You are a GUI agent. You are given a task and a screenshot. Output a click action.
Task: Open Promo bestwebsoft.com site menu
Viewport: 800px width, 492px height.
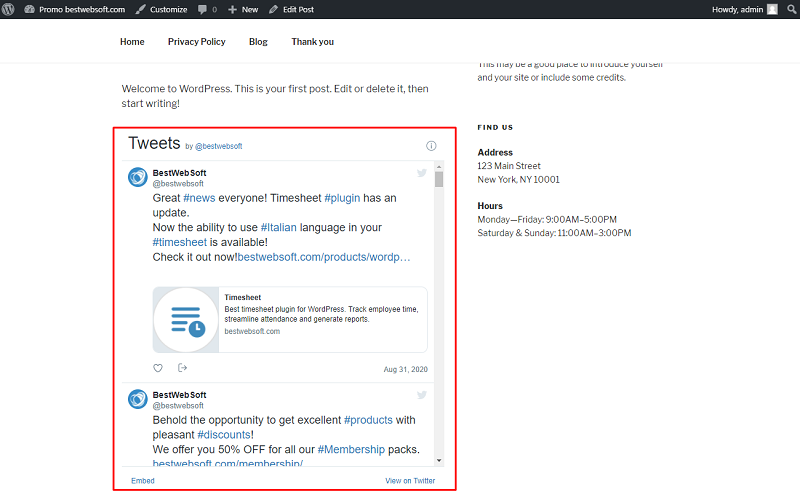tap(74, 9)
